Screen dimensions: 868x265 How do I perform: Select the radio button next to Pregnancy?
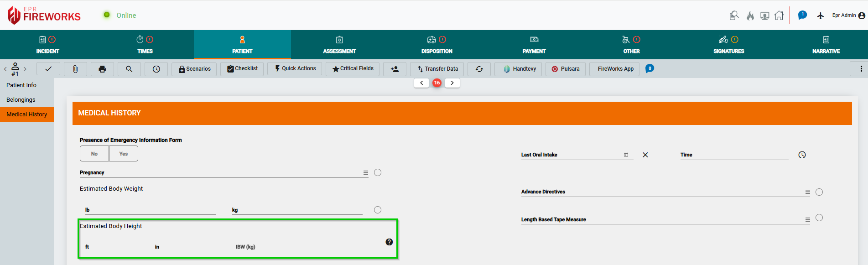tap(378, 172)
